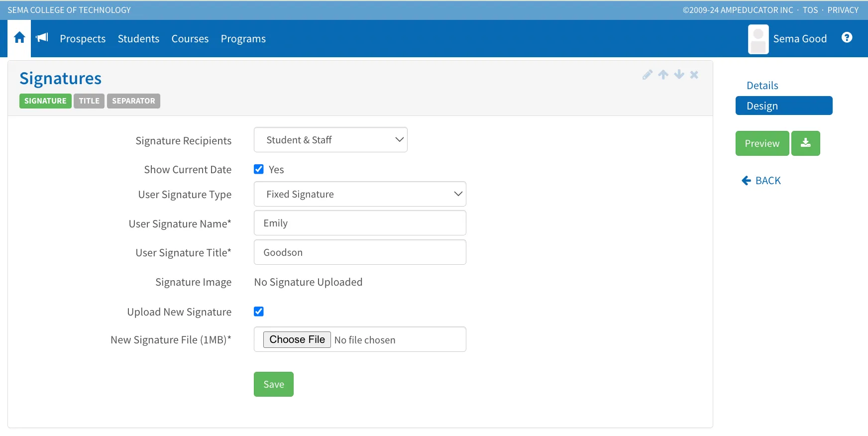Click the 'No Signature Uploaded' text
Viewport: 868px width, 436px height.
tap(308, 282)
